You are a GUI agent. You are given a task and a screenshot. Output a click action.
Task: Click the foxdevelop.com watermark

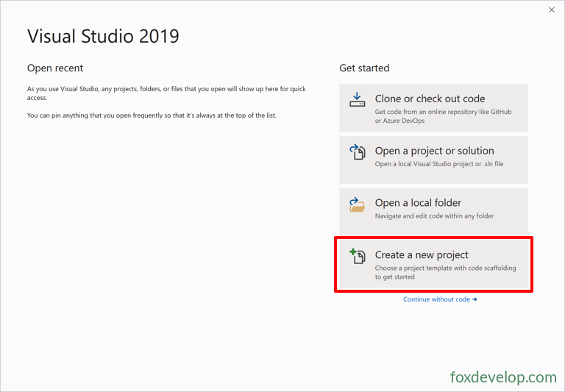503,377
